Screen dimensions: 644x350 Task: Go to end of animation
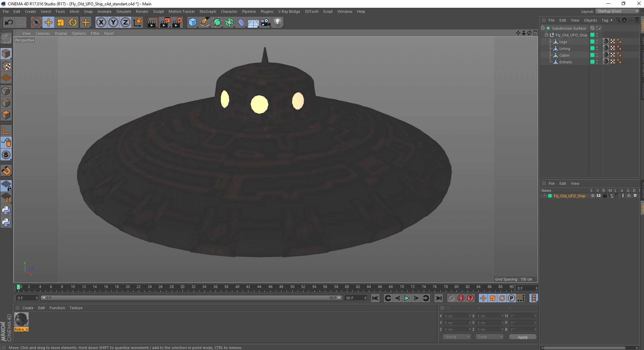point(438,298)
